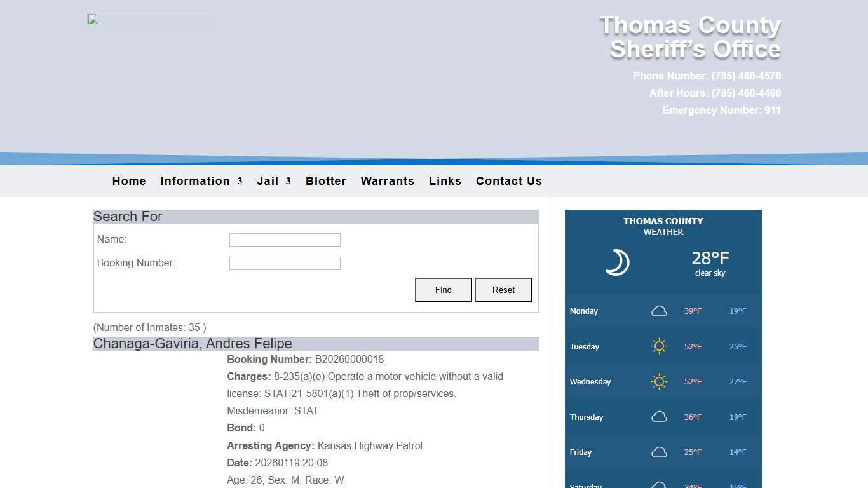Open the Blotter page
868x488 pixels.
(x=326, y=181)
